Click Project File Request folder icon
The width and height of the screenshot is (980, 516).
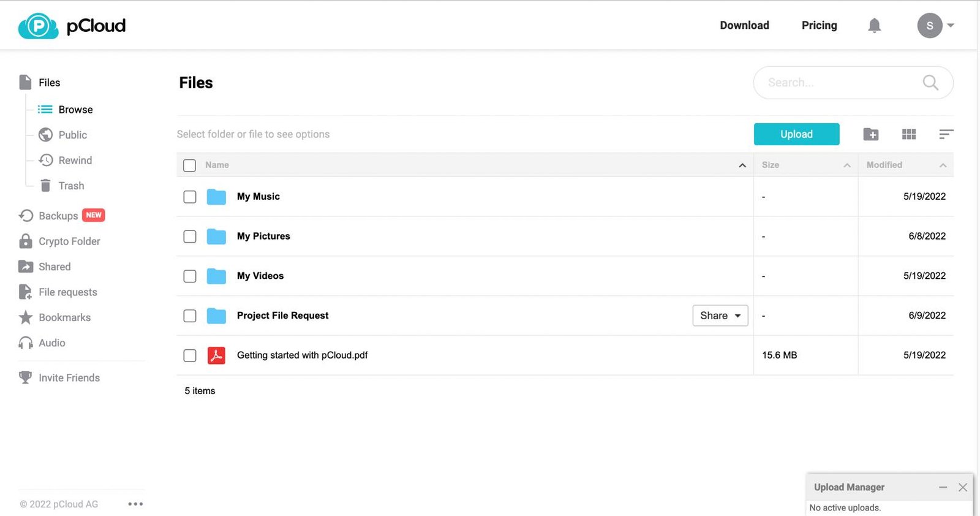(216, 316)
